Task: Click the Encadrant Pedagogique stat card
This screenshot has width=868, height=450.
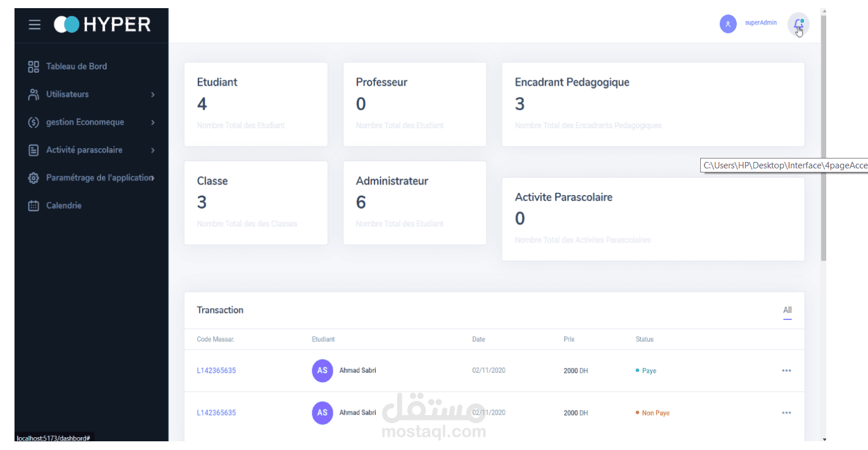Action: [653, 105]
